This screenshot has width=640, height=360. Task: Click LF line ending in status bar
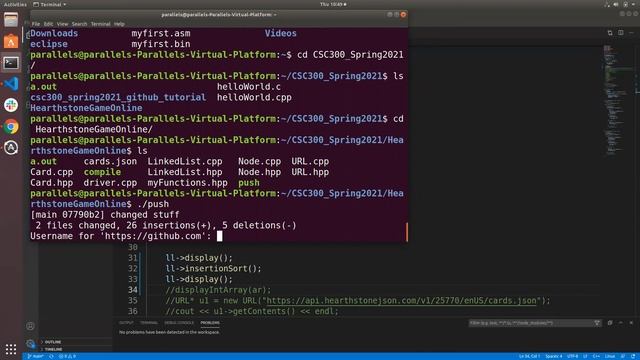(x=585, y=356)
